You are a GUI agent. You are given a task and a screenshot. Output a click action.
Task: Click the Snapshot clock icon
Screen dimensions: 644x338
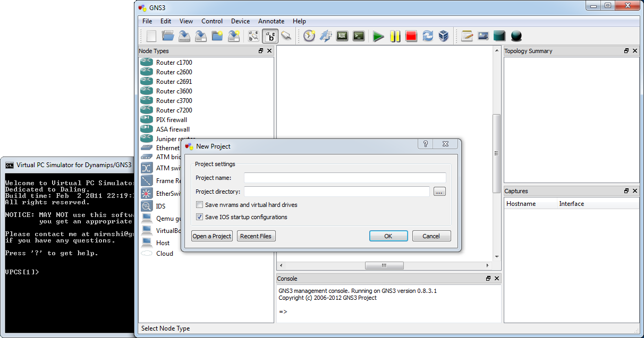(309, 36)
